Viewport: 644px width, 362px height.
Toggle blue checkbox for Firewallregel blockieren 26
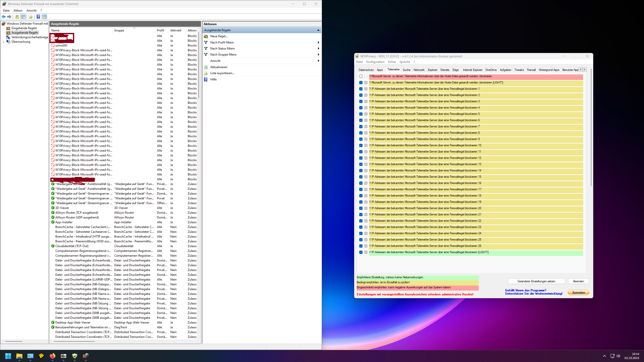[361, 246]
